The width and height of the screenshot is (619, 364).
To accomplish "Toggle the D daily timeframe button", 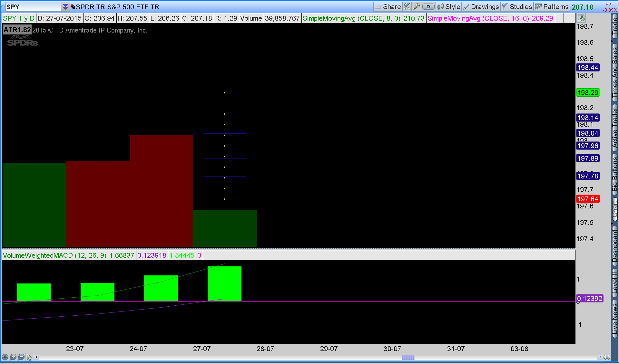I will pos(428,7).
